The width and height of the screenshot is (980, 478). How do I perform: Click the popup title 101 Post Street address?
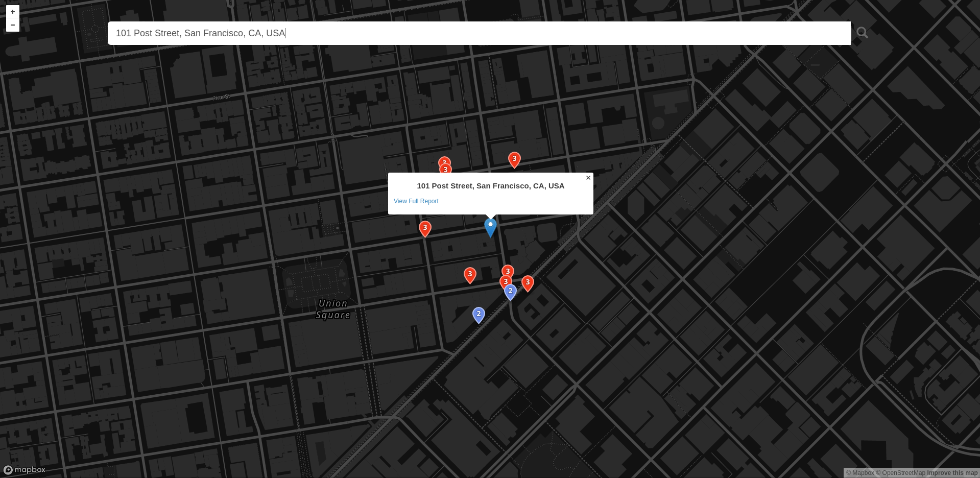490,186
